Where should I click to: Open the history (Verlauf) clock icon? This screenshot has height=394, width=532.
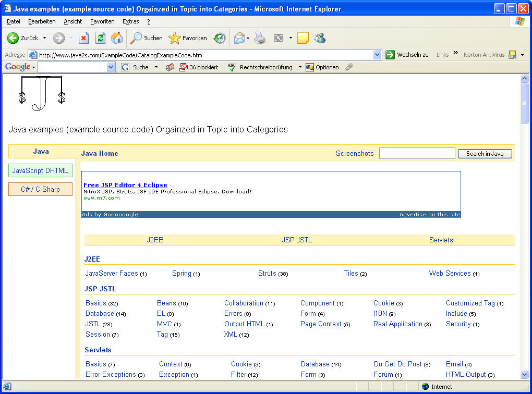point(220,38)
